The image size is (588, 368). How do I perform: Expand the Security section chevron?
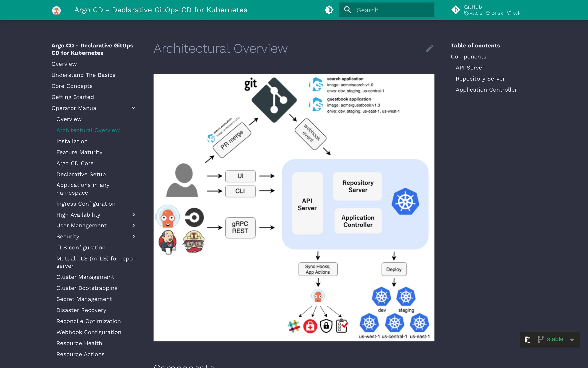(133, 236)
